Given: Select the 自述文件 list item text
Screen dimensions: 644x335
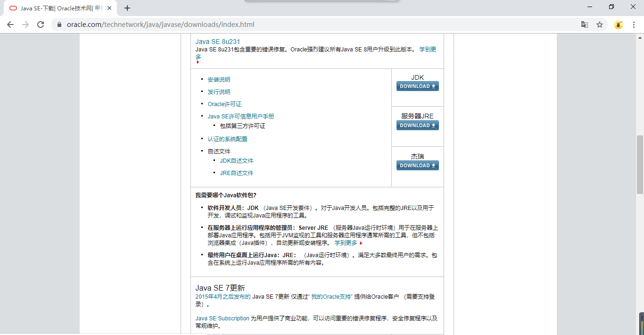Looking at the screenshot, I should pos(219,151).
